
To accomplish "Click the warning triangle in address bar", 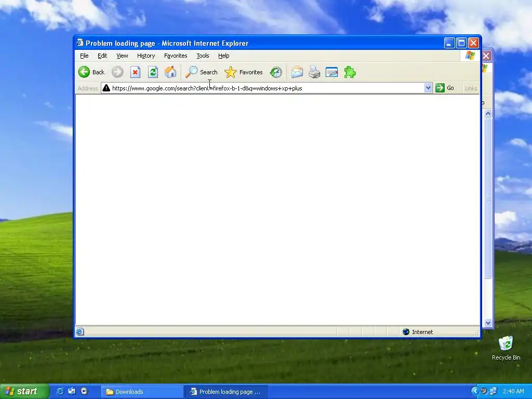I will tap(106, 88).
